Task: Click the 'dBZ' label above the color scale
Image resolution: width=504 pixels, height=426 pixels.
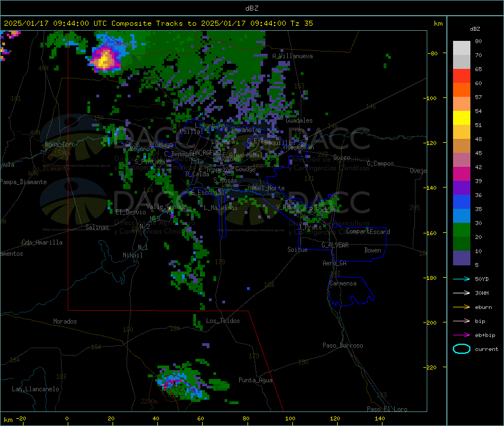Action: click(x=475, y=29)
